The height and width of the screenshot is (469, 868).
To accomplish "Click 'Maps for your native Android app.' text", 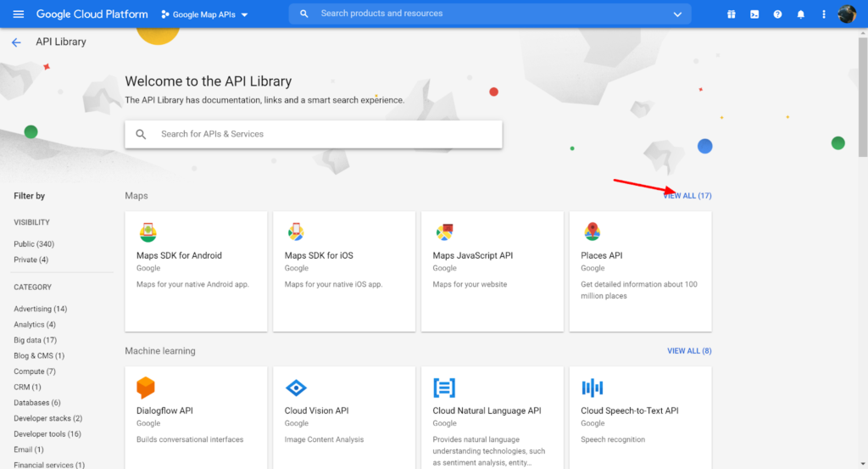I will point(192,284).
